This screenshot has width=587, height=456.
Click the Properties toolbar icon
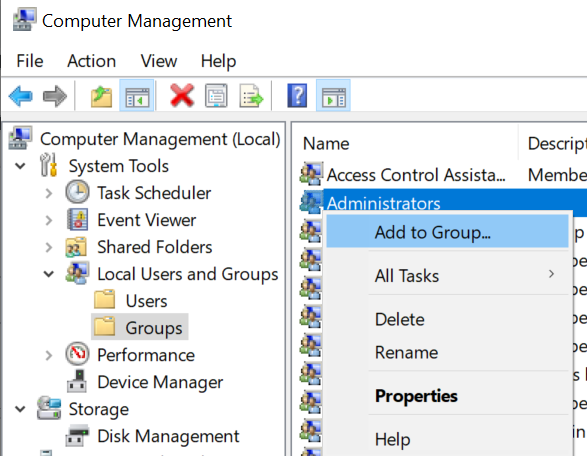tap(216, 96)
